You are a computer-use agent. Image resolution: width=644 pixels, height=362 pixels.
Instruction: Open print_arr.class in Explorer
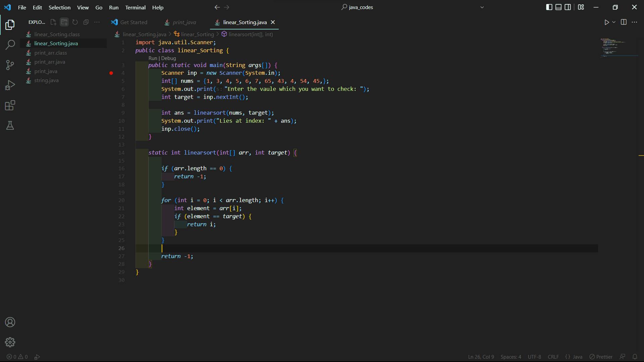click(x=64, y=53)
